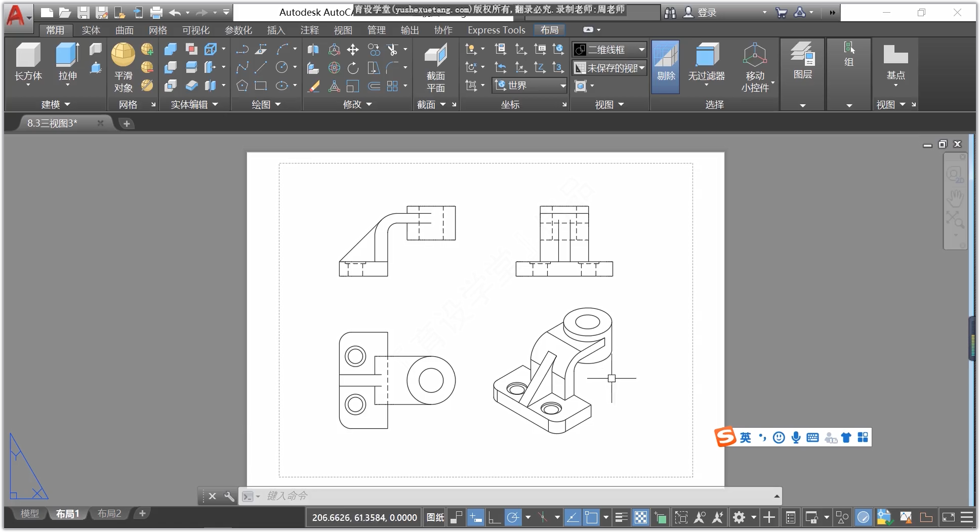980x532 pixels.
Task: Click the UCS 3-point icon
Action: tap(558, 67)
